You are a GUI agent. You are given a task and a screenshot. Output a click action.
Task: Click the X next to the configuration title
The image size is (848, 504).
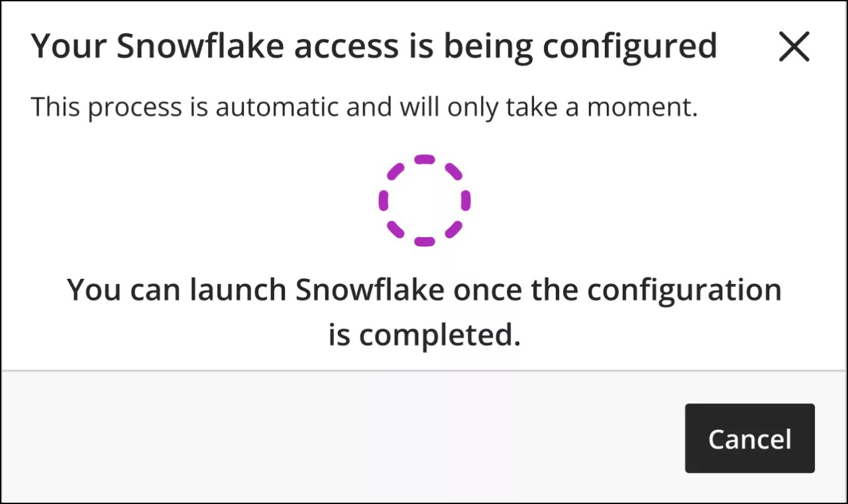click(794, 47)
